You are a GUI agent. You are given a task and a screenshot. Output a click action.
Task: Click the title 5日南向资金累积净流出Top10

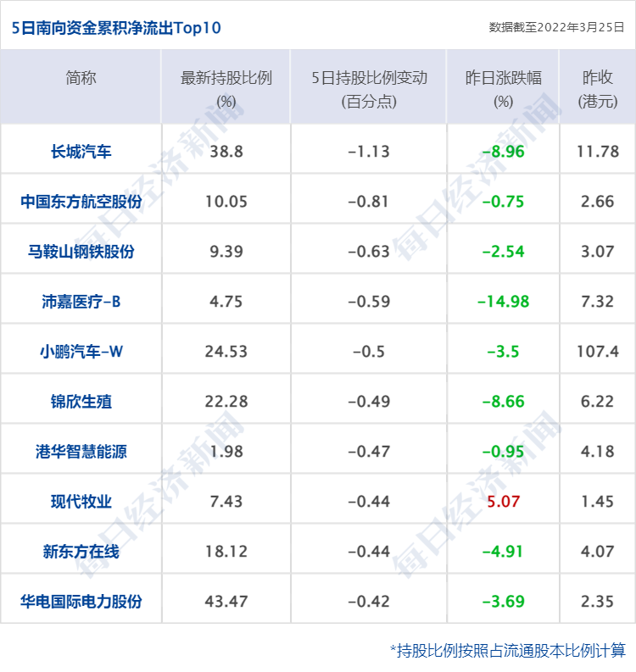(116, 28)
